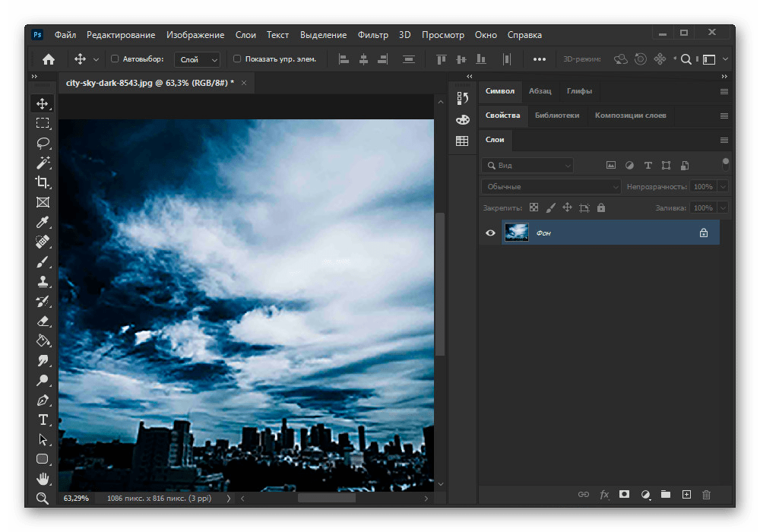Hide the Фон layer with eye icon
Viewport: 760px width, 532px height.
point(490,233)
